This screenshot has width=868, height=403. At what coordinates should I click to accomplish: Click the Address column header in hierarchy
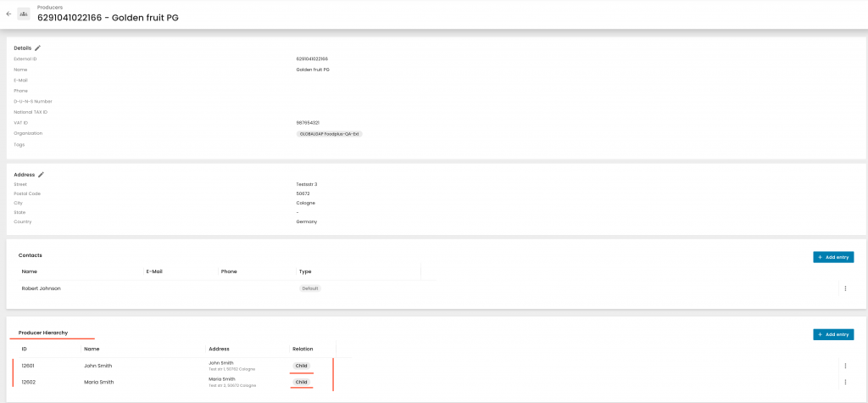[219, 349]
